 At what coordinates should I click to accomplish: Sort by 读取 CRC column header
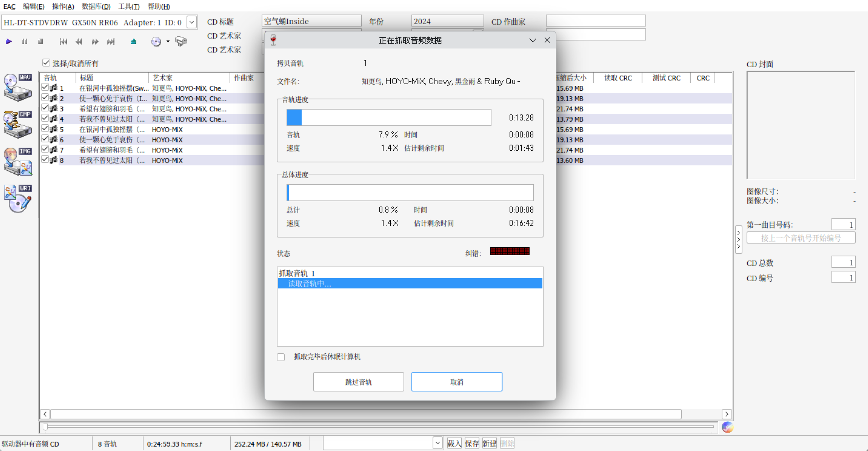pyautogui.click(x=618, y=78)
